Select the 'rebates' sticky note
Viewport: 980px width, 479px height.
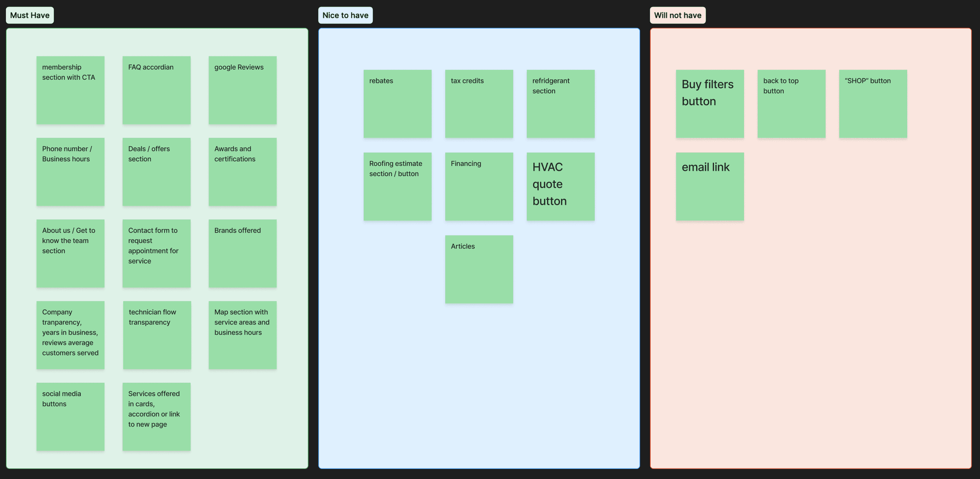click(x=397, y=104)
